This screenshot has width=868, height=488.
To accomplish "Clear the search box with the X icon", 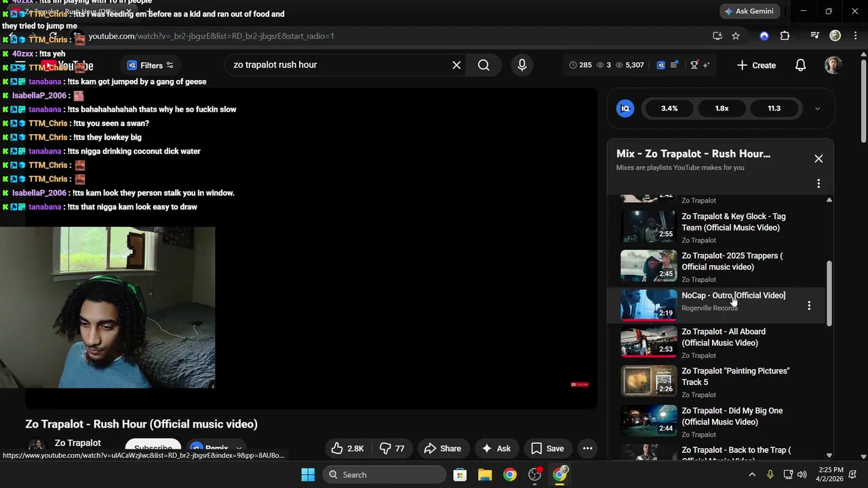I will click(456, 65).
